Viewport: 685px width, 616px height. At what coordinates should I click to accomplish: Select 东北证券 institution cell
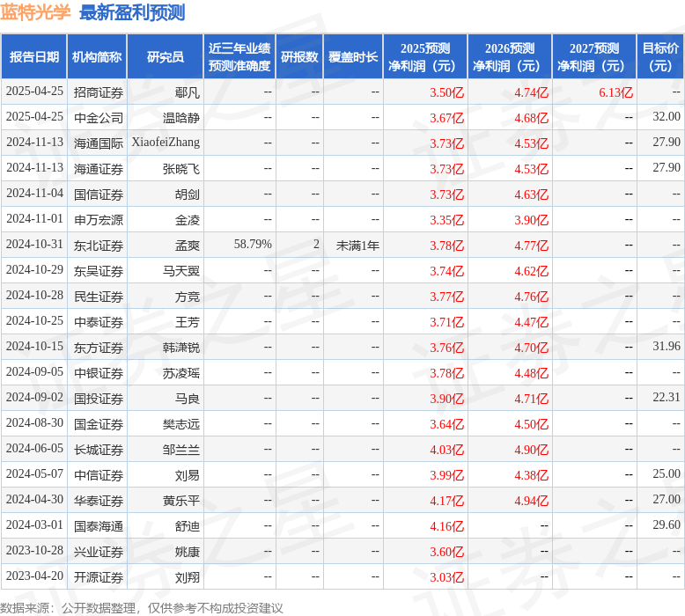[x=99, y=246]
